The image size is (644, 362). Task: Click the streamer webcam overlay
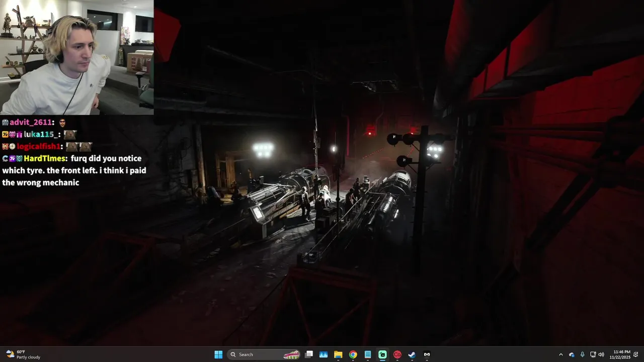click(77, 57)
